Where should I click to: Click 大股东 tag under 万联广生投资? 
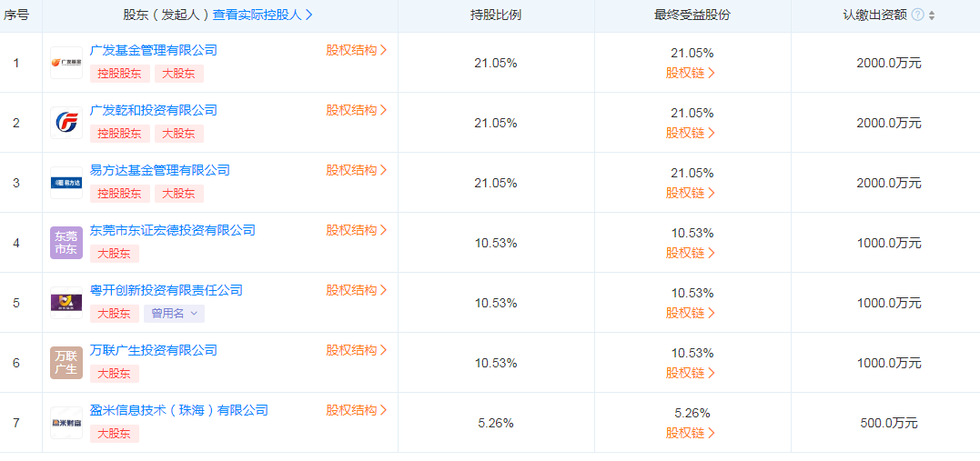click(115, 373)
